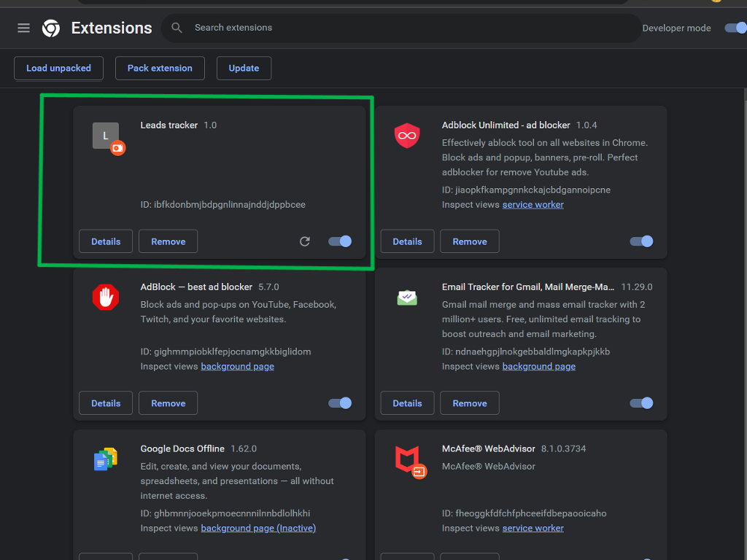Inspect McAfee WebAdvisor service worker

(533, 529)
